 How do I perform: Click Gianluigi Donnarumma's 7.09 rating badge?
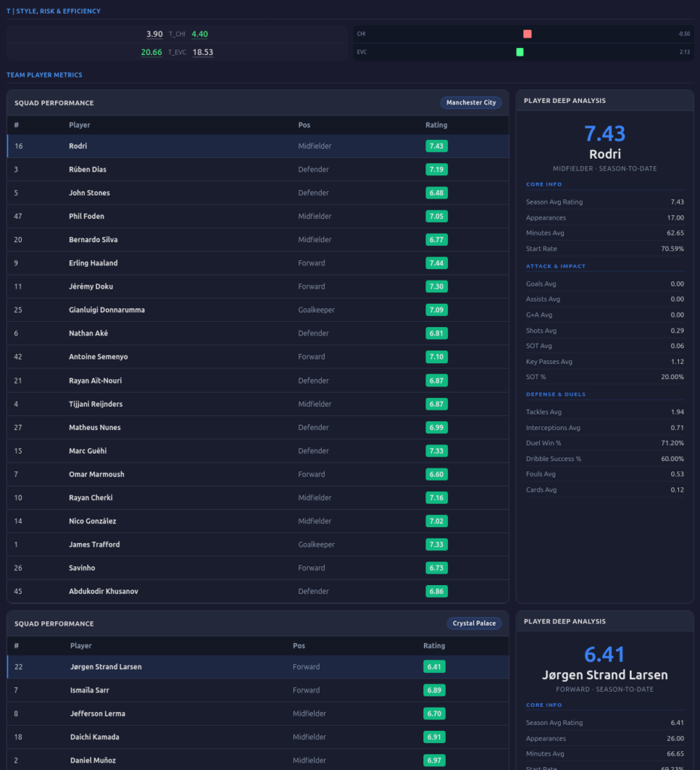pyautogui.click(x=436, y=310)
